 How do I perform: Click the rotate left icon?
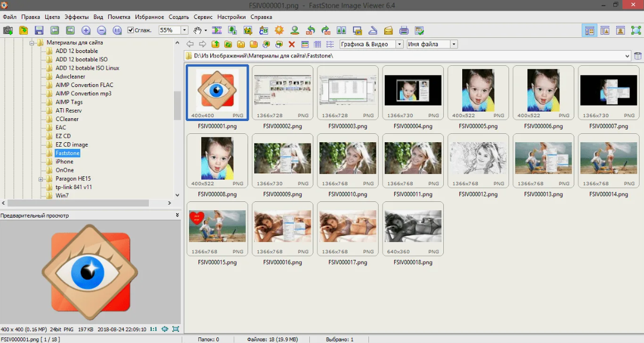(x=311, y=31)
